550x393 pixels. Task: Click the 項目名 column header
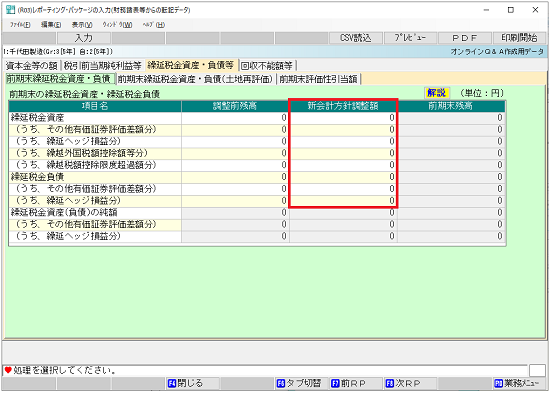tap(95, 106)
